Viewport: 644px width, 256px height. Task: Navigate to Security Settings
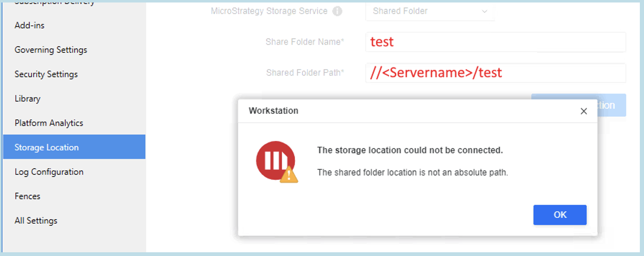tap(46, 74)
